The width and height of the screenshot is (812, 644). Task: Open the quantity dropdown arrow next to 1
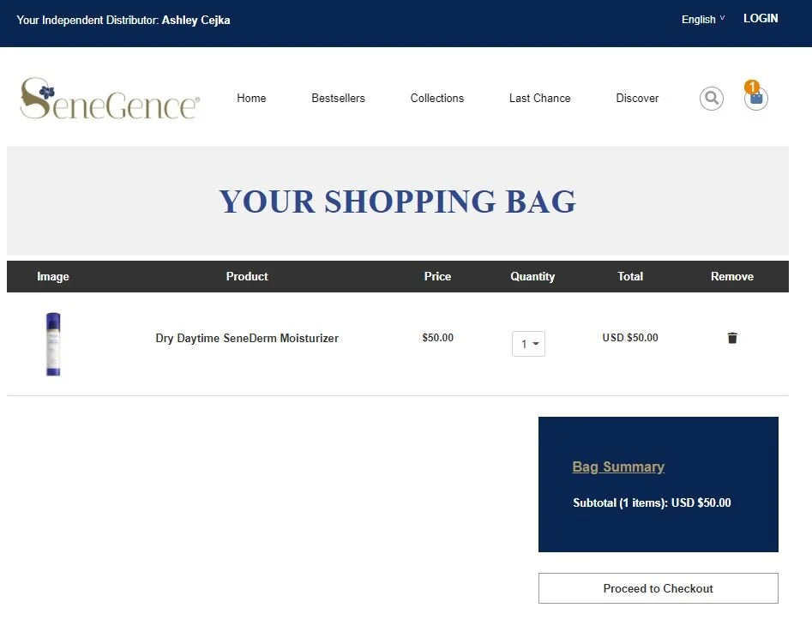[536, 343]
